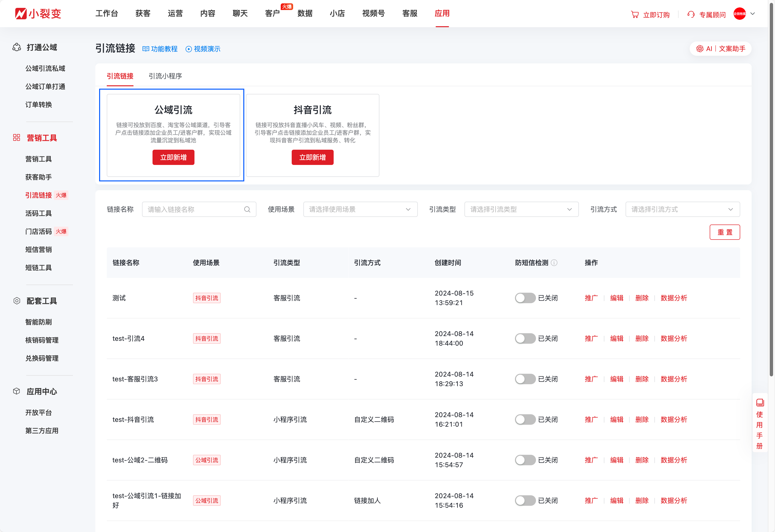Enable 防短信检测 for 测试 link
The height and width of the screenshot is (532, 775).
click(525, 298)
